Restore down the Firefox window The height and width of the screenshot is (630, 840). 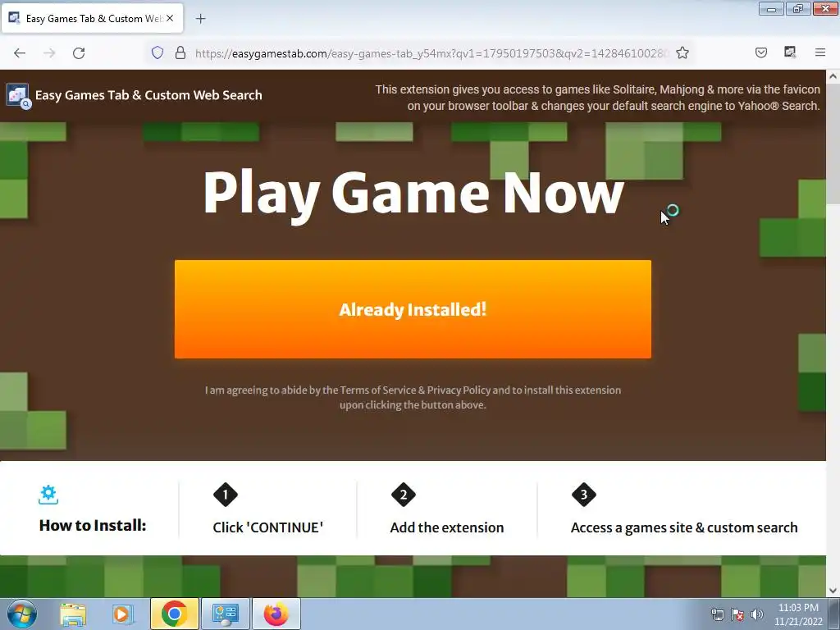click(797, 8)
